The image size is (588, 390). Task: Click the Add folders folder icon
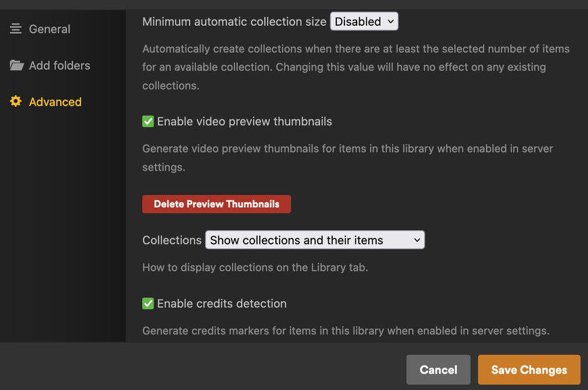pyautogui.click(x=16, y=65)
